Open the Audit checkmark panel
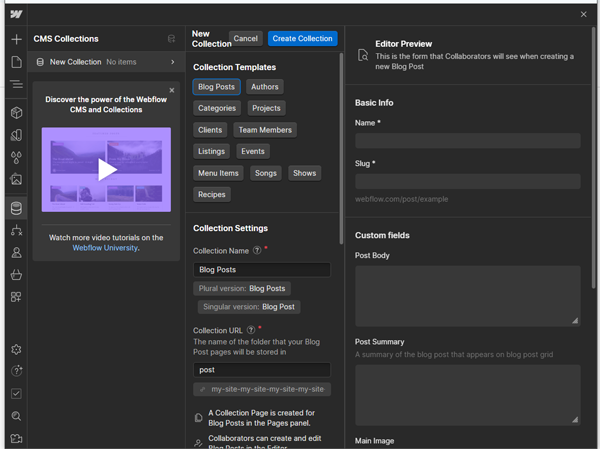The image size is (600, 449). [x=16, y=393]
